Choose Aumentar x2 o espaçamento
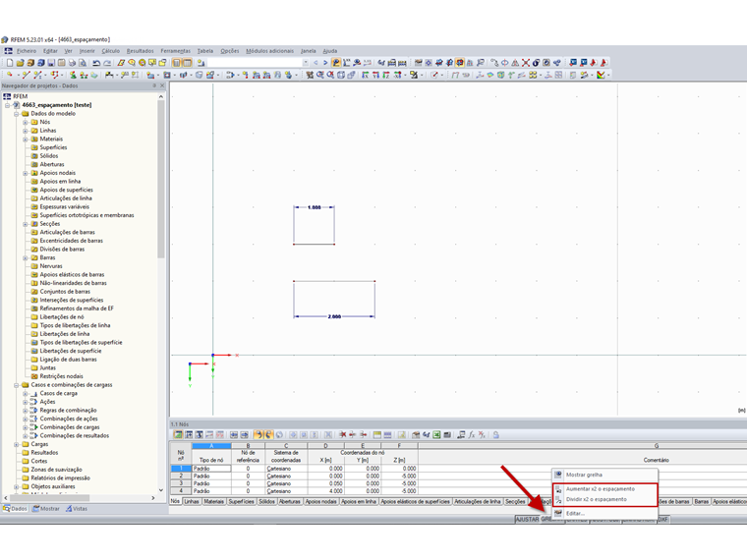Viewport: 747px width, 560px height. pyautogui.click(x=605, y=489)
